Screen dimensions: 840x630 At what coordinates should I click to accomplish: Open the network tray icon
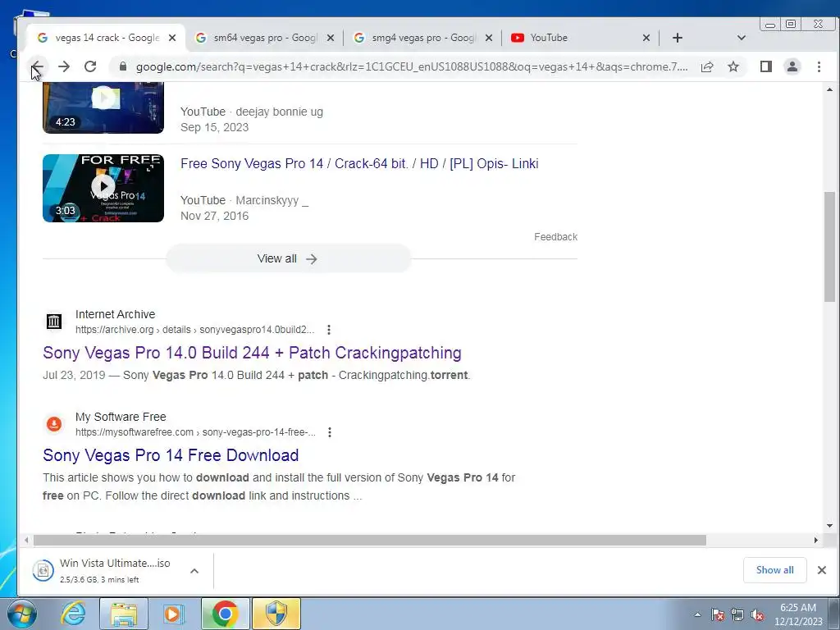point(737,614)
